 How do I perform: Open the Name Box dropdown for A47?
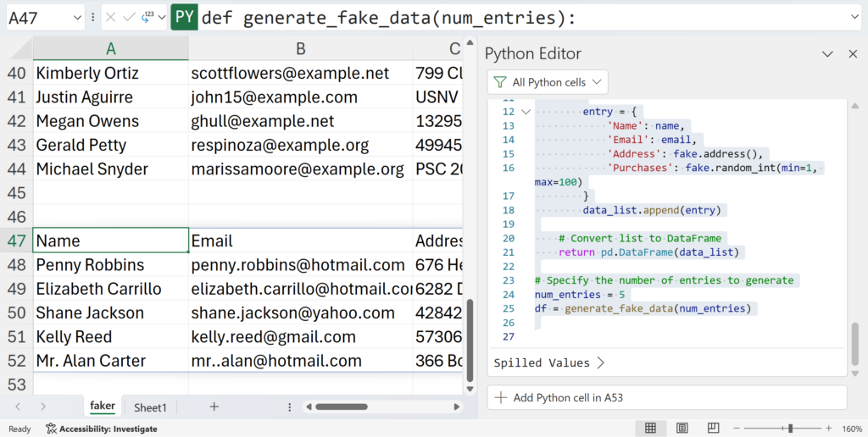coord(76,17)
